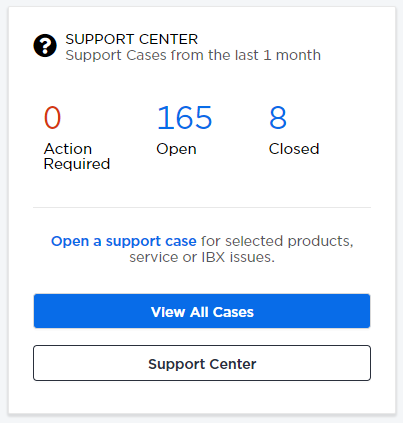Image resolution: width=403 pixels, height=423 pixels.
Task: Click the Open label under 165
Action: pyautogui.click(x=176, y=149)
